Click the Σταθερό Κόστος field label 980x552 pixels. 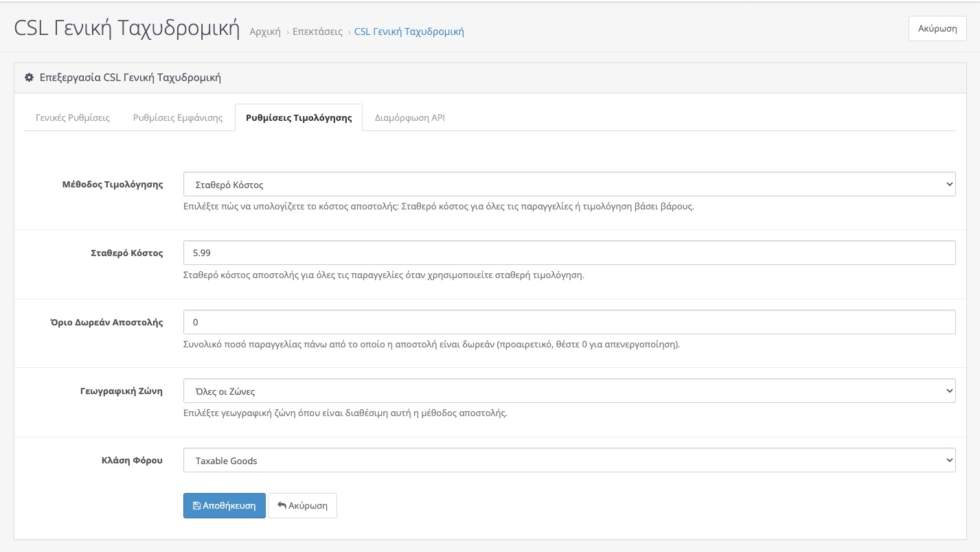point(127,253)
